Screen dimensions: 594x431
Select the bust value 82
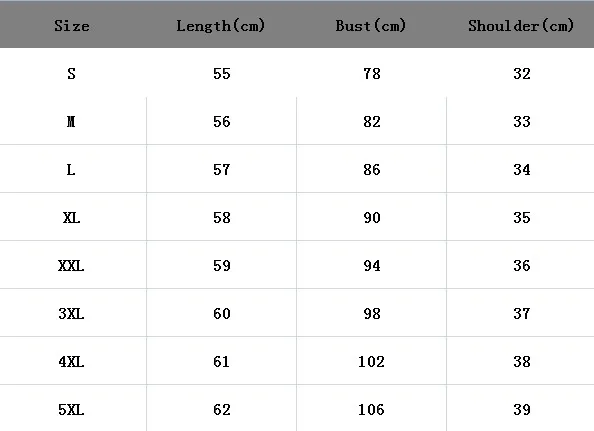(372, 122)
